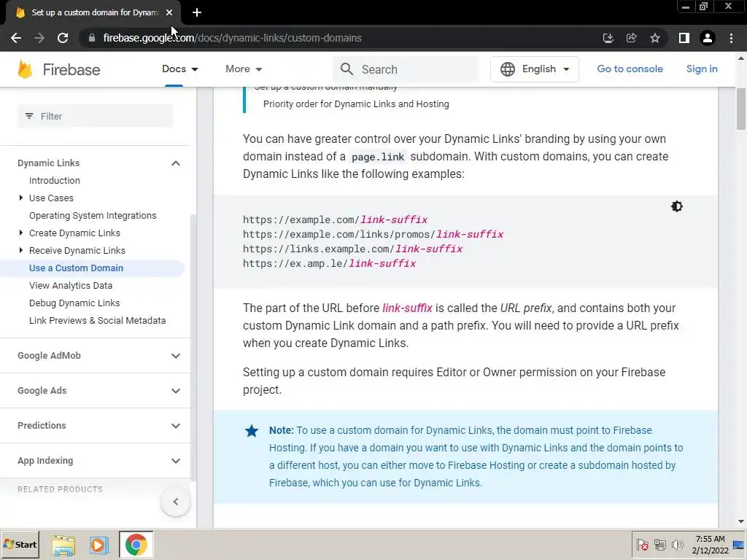The image size is (747, 560).
Task: Reload the Firebase docs page
Action: 63,38
